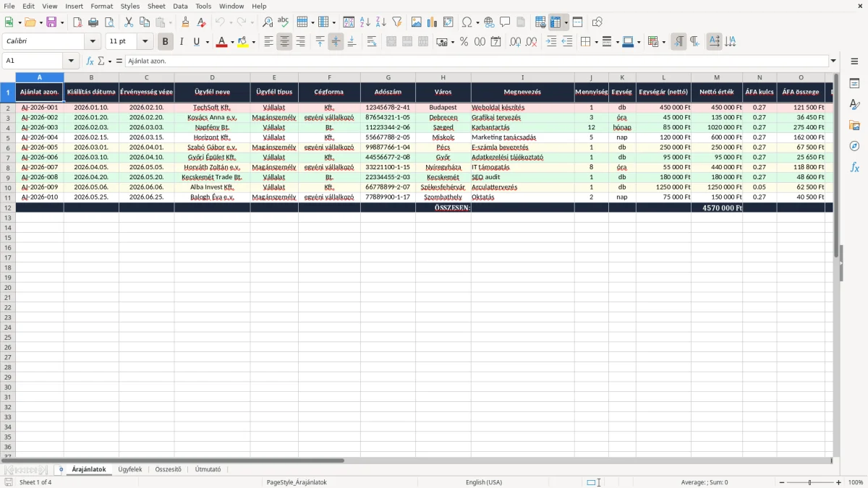This screenshot has height=488, width=868.
Task: Open the Borders dropdown arrow
Action: coord(595,42)
